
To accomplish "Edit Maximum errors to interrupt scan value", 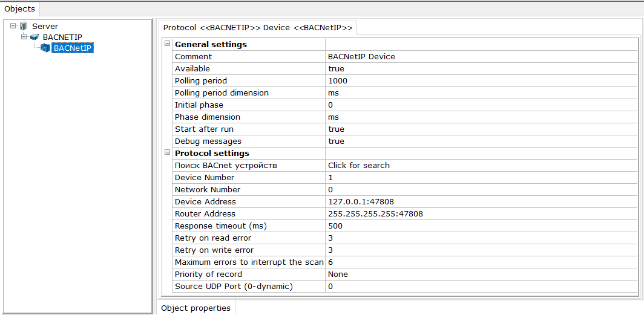I will [x=481, y=262].
